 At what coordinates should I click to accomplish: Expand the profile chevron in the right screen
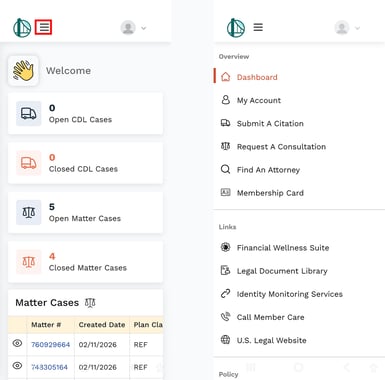[x=357, y=28]
